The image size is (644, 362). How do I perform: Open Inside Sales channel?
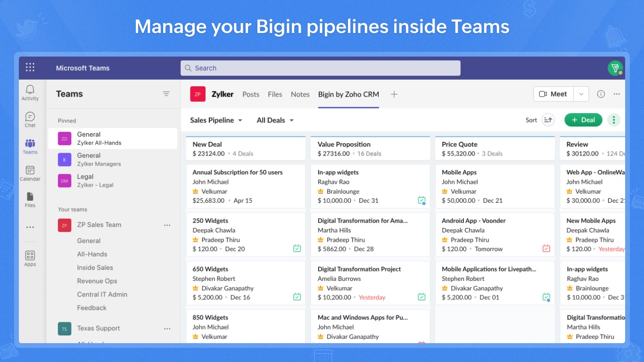[x=95, y=268]
